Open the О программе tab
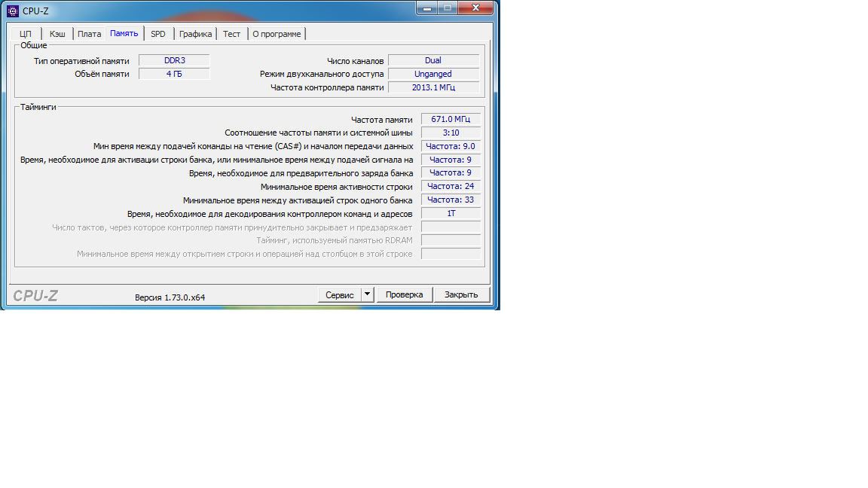The width and height of the screenshot is (868, 488). point(277,34)
